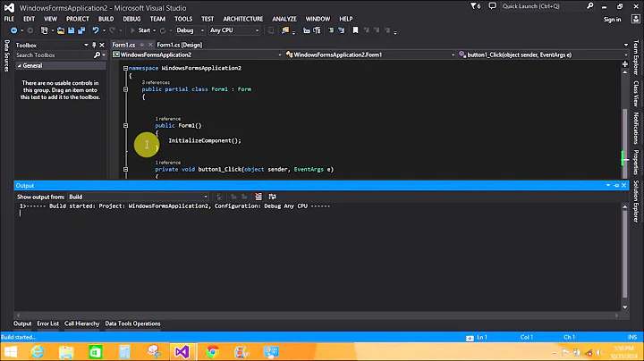Open the EDIT menu
Image resolution: width=644 pixels, height=361 pixels.
(x=30, y=19)
